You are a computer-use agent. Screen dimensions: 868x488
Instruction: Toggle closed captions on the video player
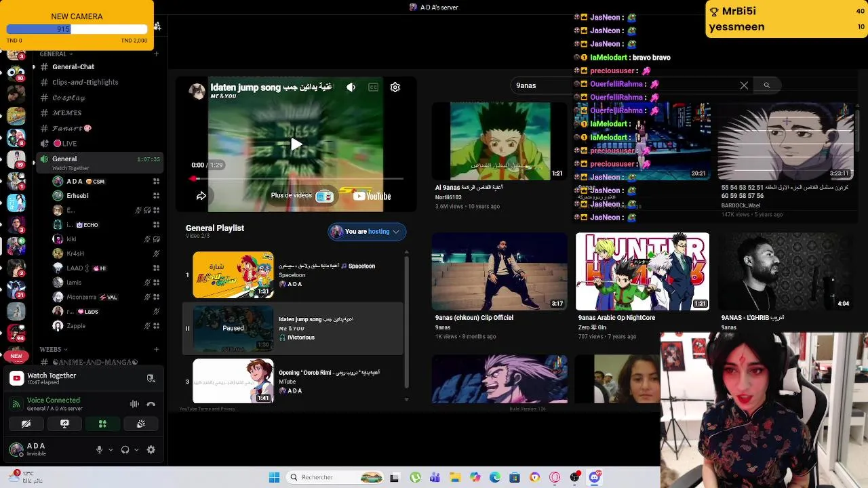click(373, 87)
